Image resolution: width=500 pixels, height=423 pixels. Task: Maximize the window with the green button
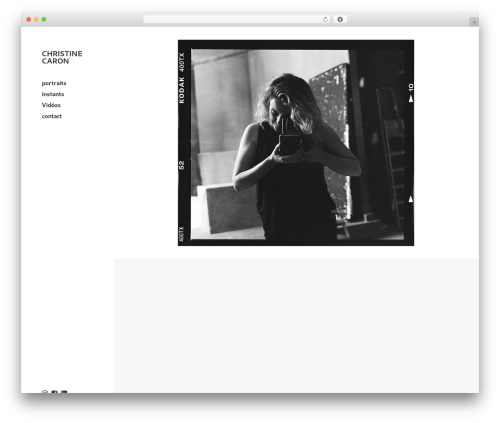pyautogui.click(x=44, y=19)
